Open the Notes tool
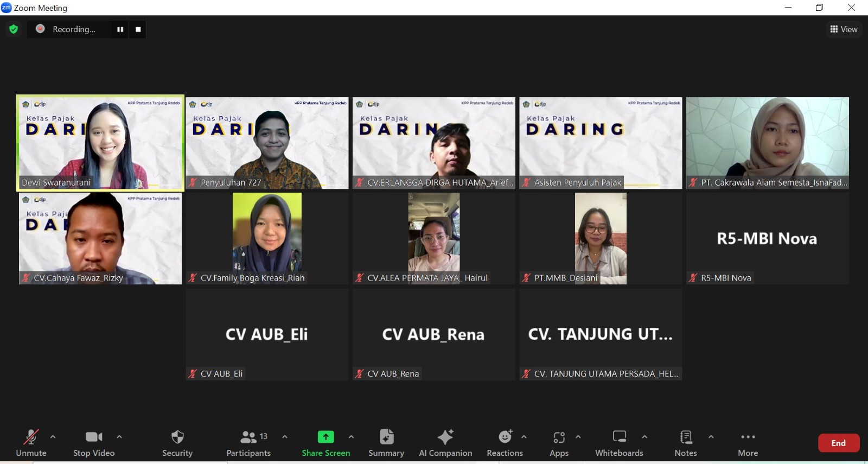Viewport: 868px width, 464px height. (686, 443)
